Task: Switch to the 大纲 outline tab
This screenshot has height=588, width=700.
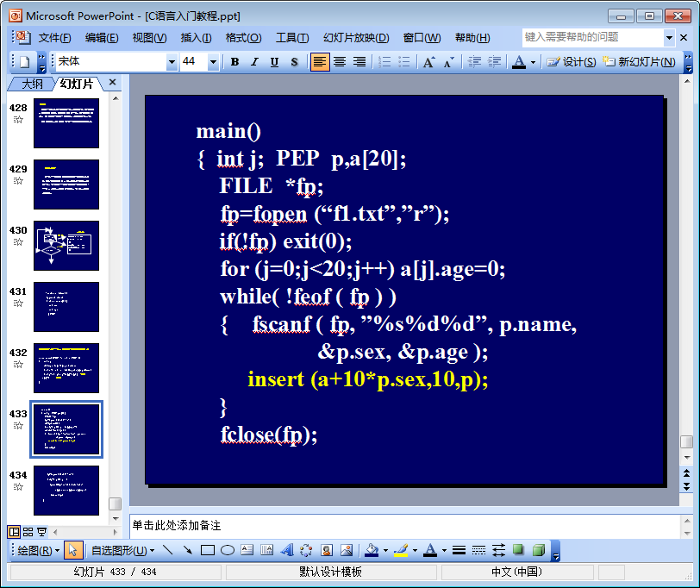Action: [x=32, y=84]
